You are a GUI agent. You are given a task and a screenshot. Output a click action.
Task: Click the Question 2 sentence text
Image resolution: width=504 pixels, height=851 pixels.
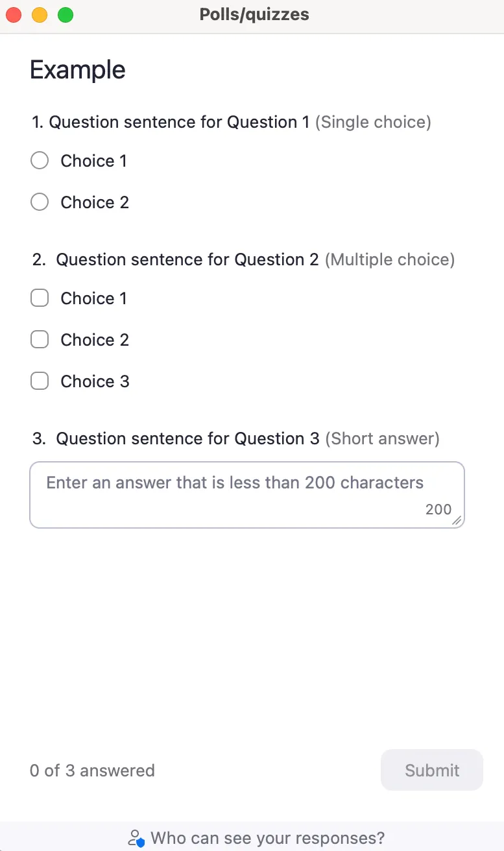[188, 259]
